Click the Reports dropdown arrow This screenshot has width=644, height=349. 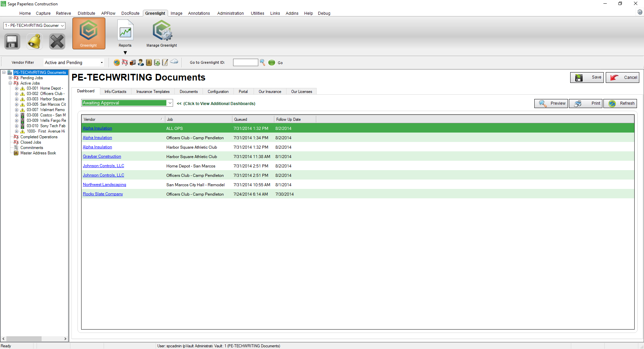(125, 53)
